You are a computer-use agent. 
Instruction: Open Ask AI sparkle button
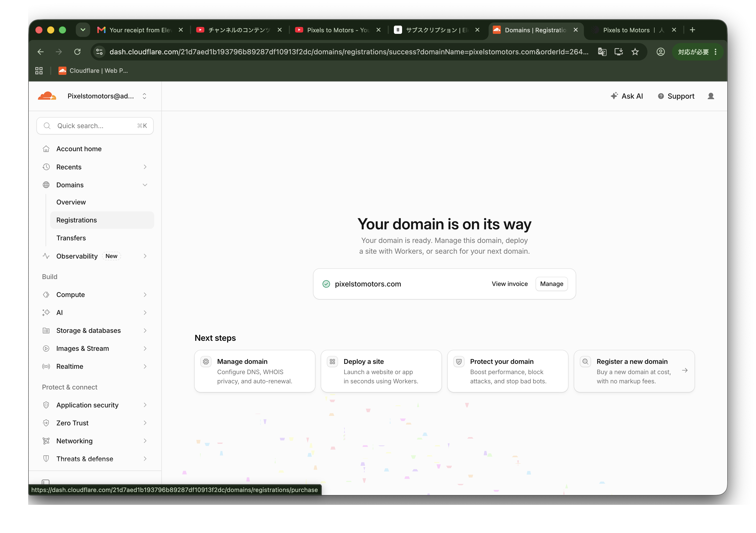pos(627,96)
